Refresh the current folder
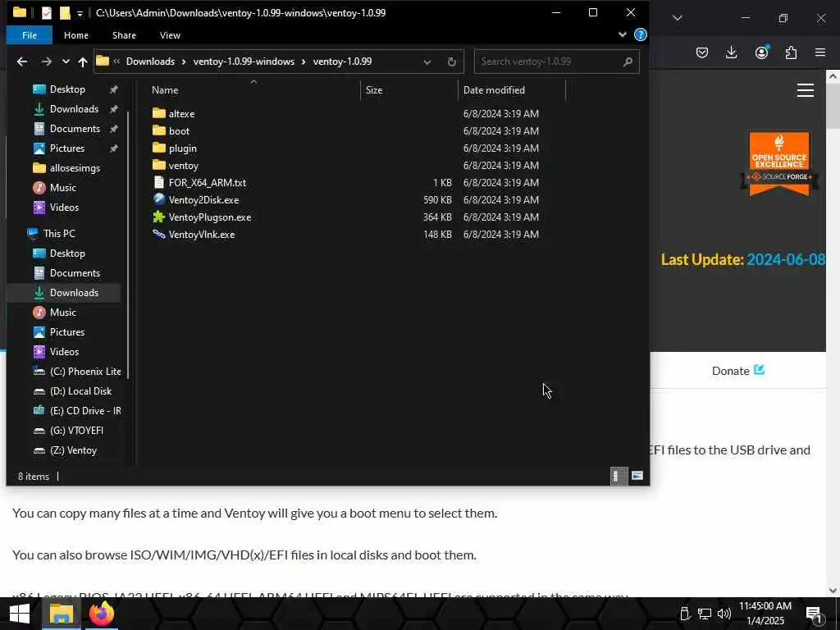This screenshot has width=840, height=630. (452, 62)
